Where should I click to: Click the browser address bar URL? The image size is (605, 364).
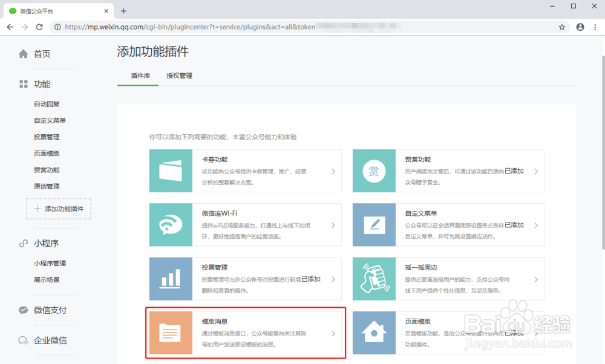point(190,27)
